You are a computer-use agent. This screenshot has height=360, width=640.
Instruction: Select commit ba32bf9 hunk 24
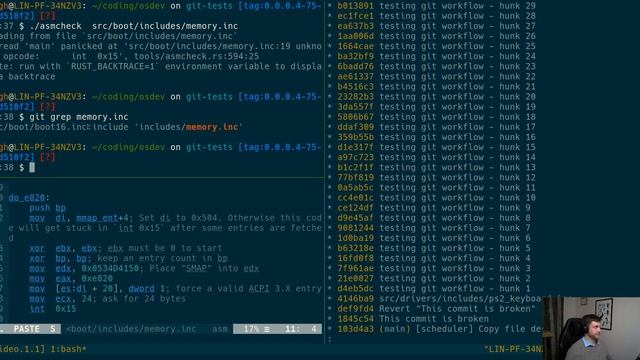(436, 56)
